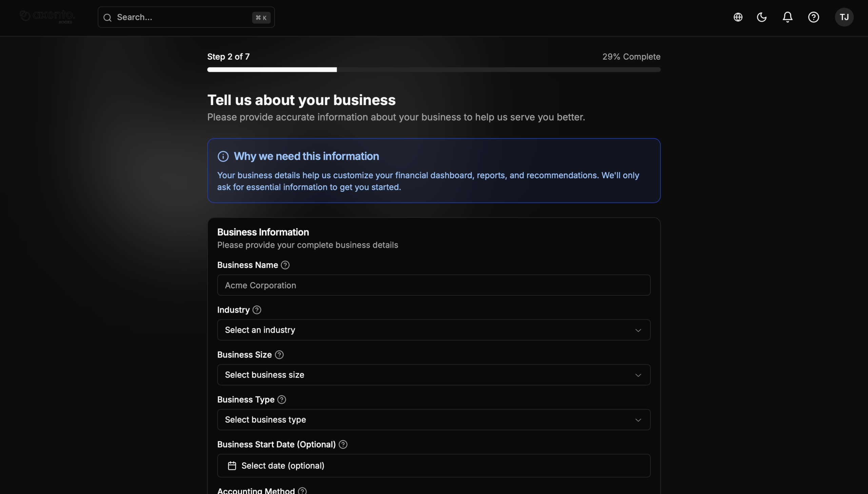Toggle dark mode moon icon
Viewport: 868px width, 494px height.
pyautogui.click(x=762, y=17)
